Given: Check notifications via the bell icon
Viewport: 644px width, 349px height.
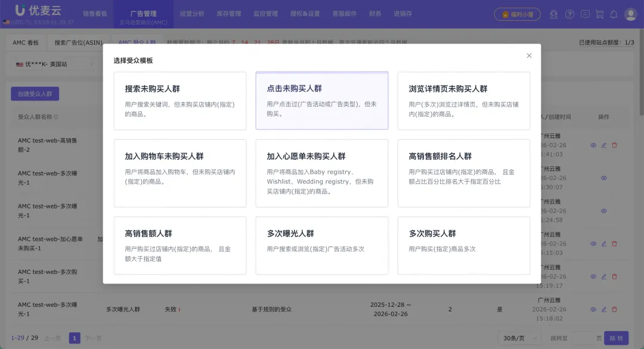Looking at the screenshot, I should coord(614,15).
